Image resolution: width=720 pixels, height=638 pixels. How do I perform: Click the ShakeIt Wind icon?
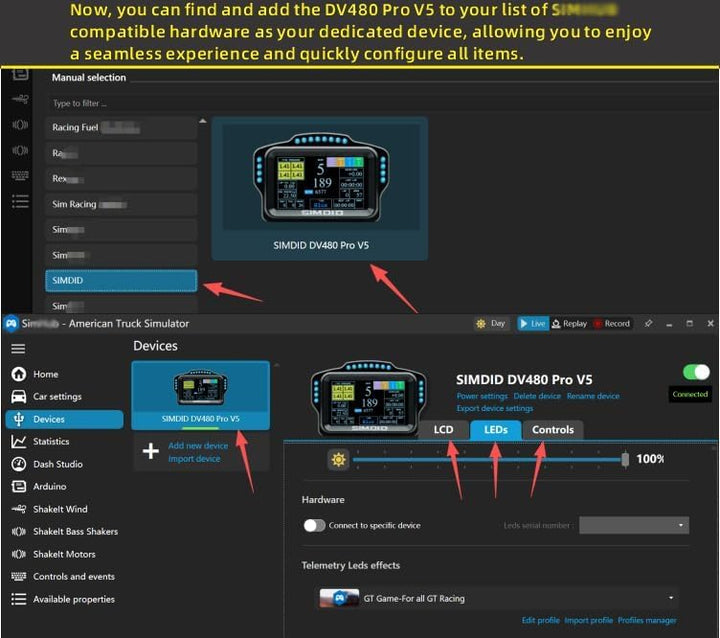[19, 509]
